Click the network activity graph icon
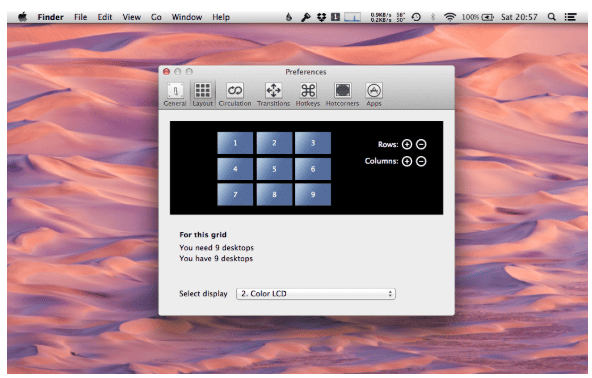Image resolution: width=592 pixels, height=378 pixels. 353,17
